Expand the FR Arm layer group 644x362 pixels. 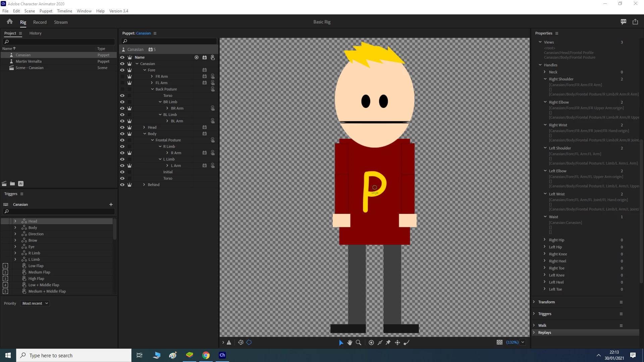[152, 76]
